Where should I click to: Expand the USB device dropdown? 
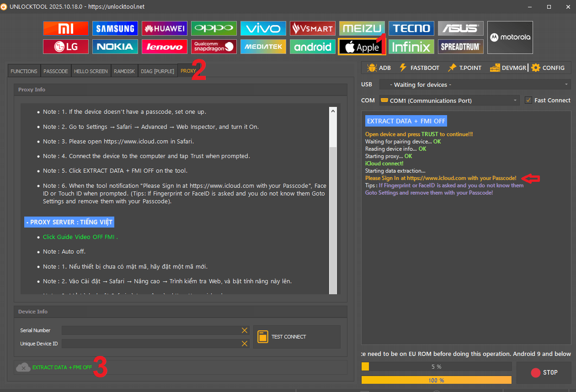tap(475, 85)
